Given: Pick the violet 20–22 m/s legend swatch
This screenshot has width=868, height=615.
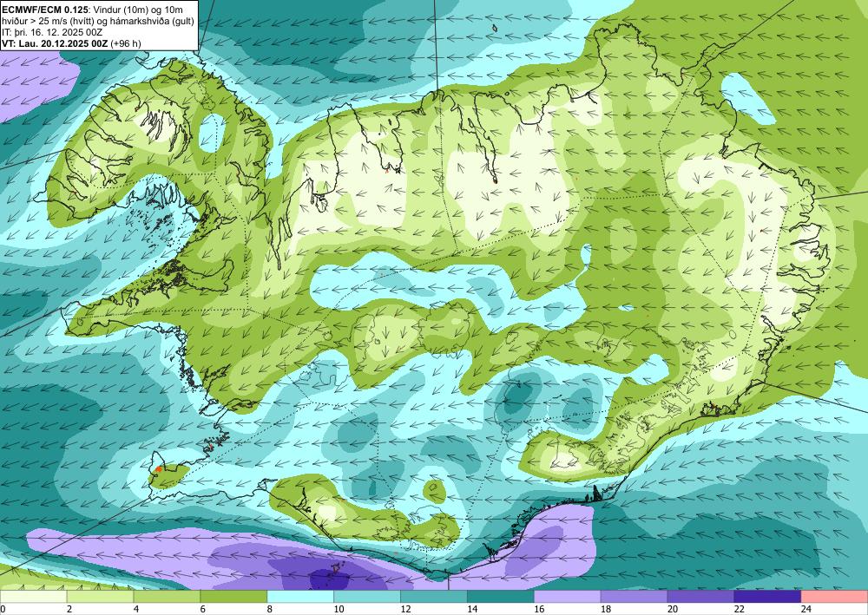Looking at the screenshot, I should pyautogui.click(x=700, y=597).
